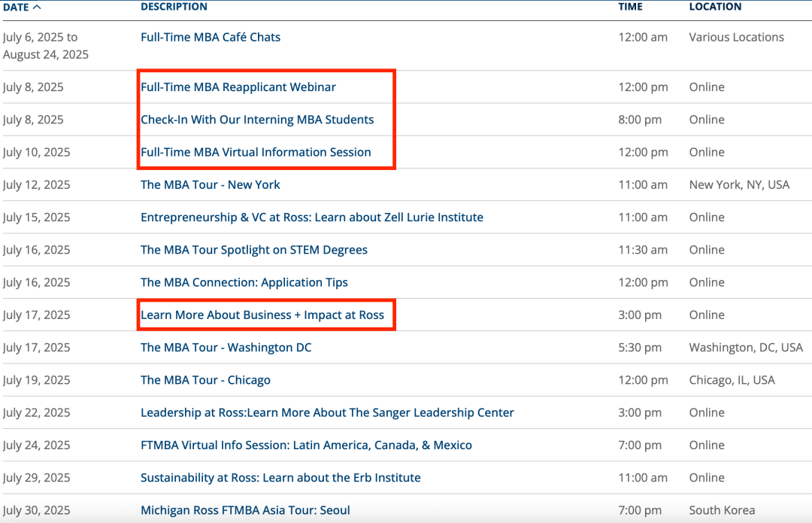Screen dimensions: 812x523
Task: Open The MBA Tour - New York event
Action: pyautogui.click(x=211, y=185)
